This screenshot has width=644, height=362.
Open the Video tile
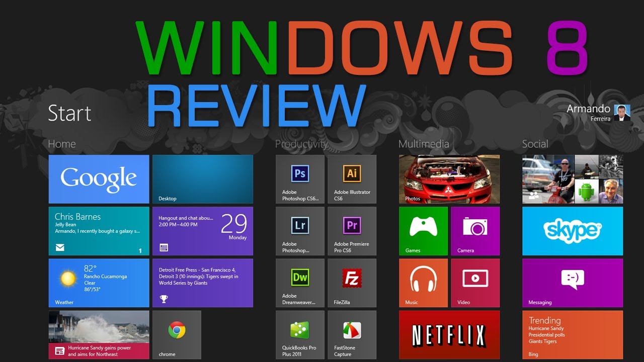pyautogui.click(x=475, y=283)
